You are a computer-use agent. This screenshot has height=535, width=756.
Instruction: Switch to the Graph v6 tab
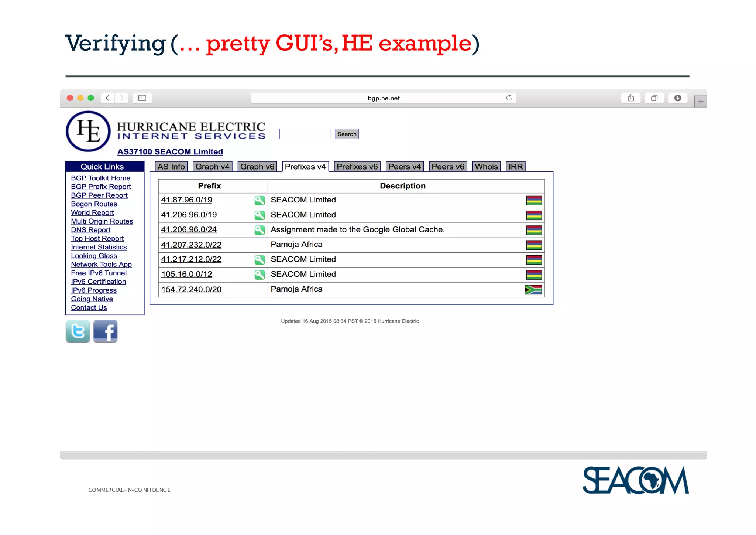coord(257,167)
